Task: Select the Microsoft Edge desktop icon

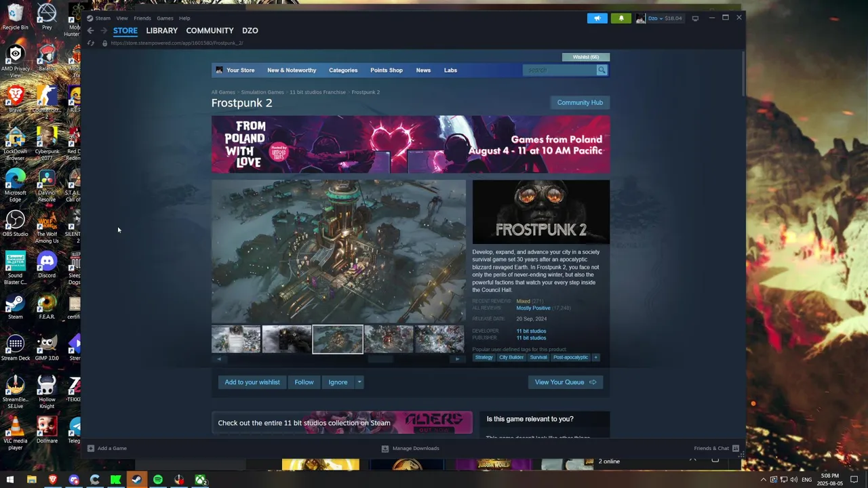Action: click(x=15, y=186)
